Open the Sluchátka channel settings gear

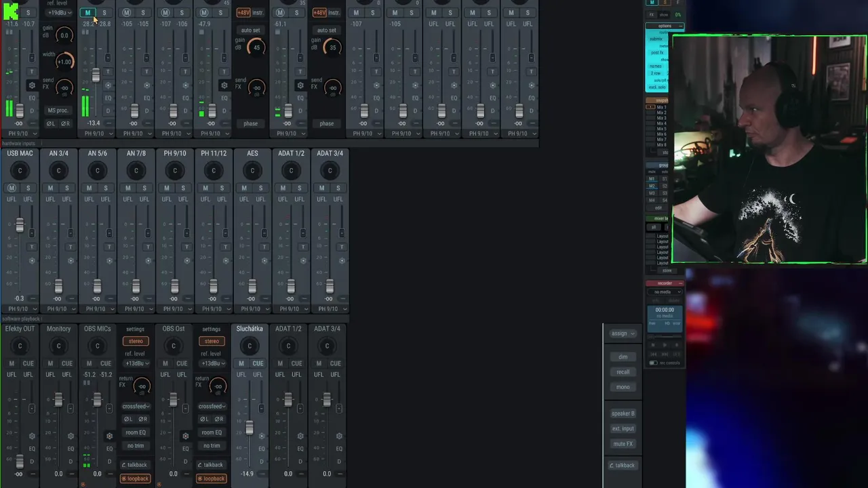tap(262, 436)
